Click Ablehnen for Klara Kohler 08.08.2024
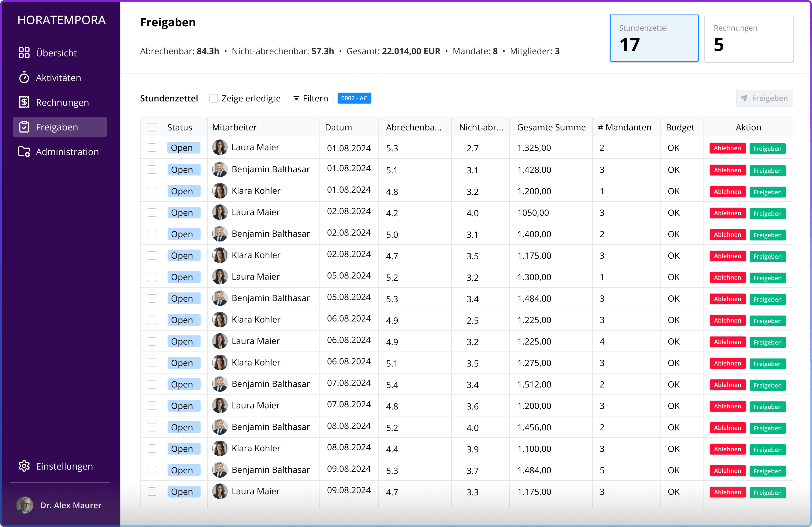This screenshot has width=812, height=527. tap(727, 448)
